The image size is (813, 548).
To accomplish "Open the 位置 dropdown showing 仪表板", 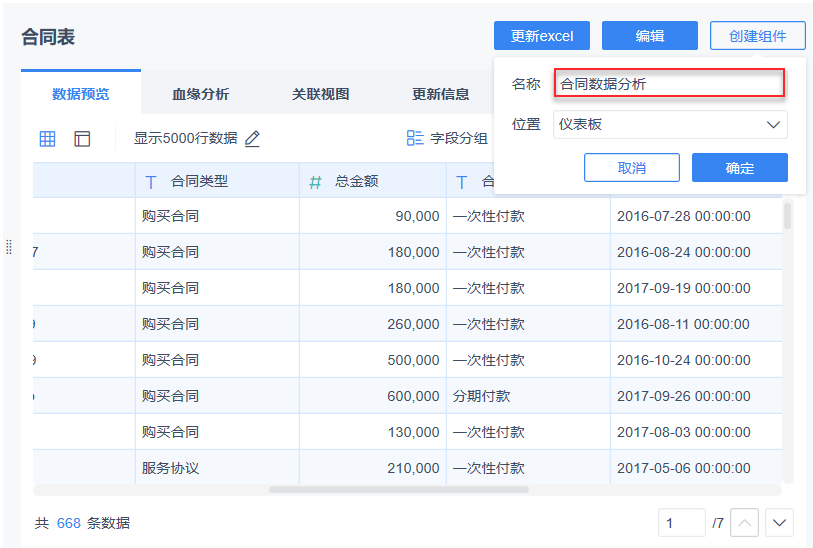I will point(670,124).
